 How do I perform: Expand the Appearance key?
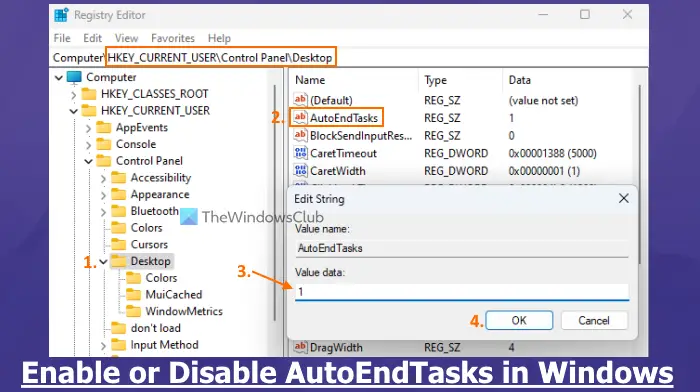click(x=103, y=195)
